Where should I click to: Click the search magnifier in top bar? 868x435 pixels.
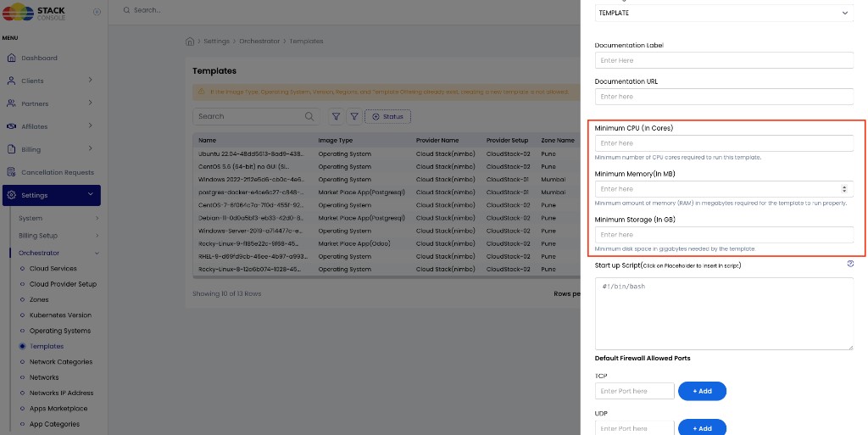pos(127,10)
